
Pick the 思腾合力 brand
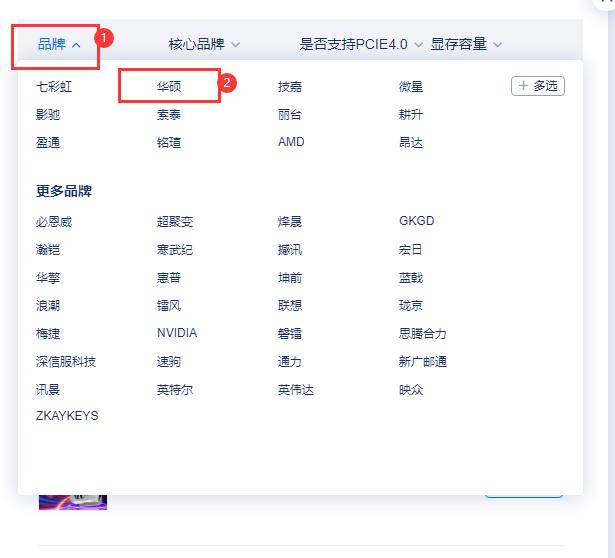(x=422, y=334)
